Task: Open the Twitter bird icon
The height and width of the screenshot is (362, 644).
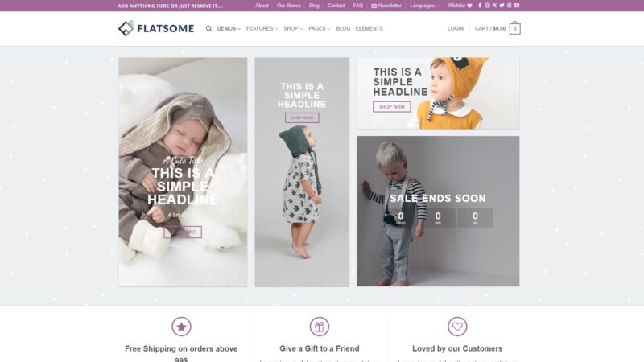Action: point(502,6)
